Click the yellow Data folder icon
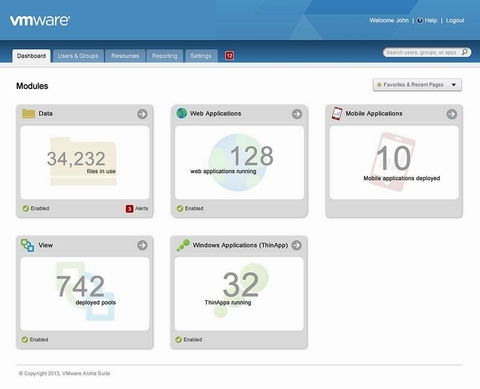The height and width of the screenshot is (389, 480). 28,114
